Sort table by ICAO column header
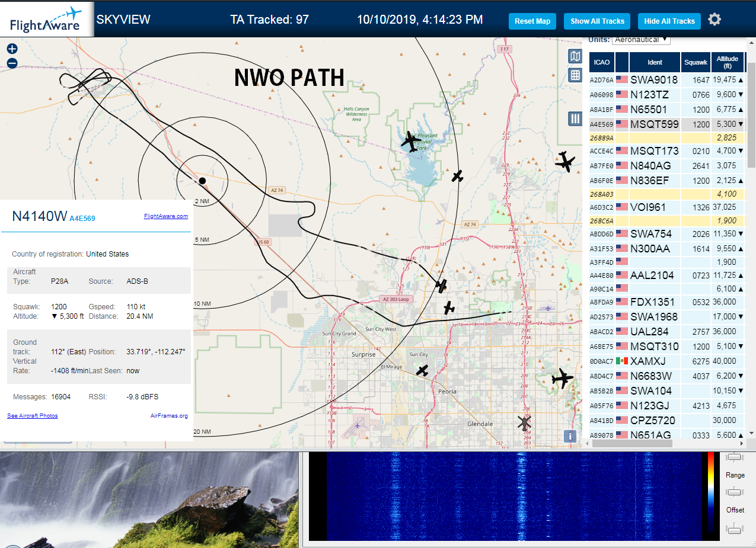This screenshot has height=548, width=756. pyautogui.click(x=601, y=62)
